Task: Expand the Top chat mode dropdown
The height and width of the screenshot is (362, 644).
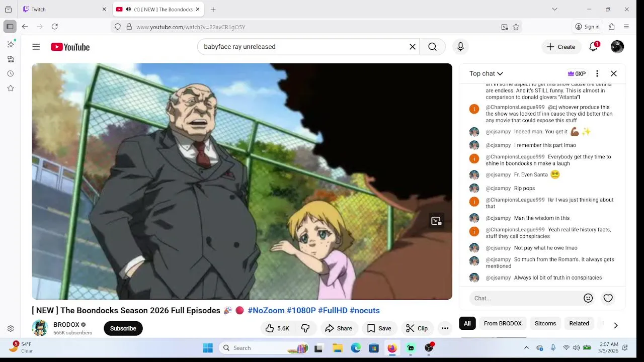Action: (486, 73)
